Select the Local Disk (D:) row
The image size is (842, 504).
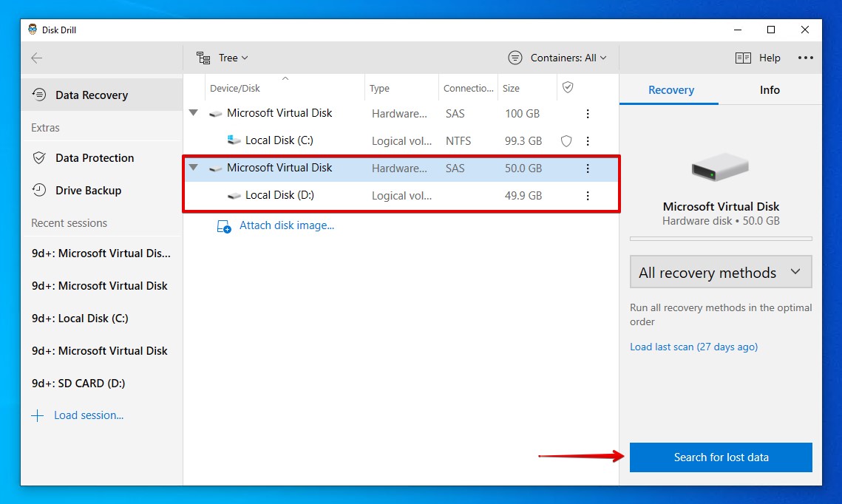point(401,195)
